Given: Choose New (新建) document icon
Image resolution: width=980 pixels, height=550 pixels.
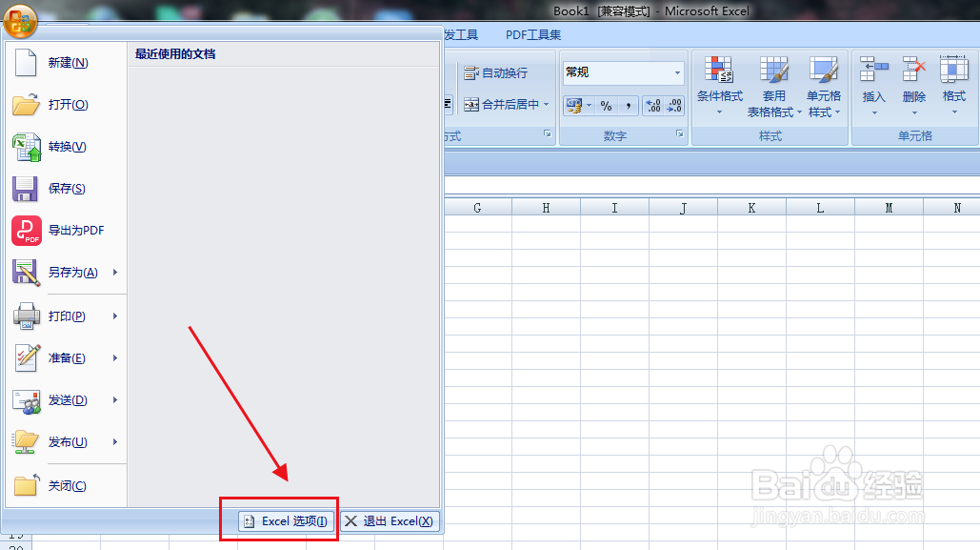Looking at the screenshot, I should (26, 63).
